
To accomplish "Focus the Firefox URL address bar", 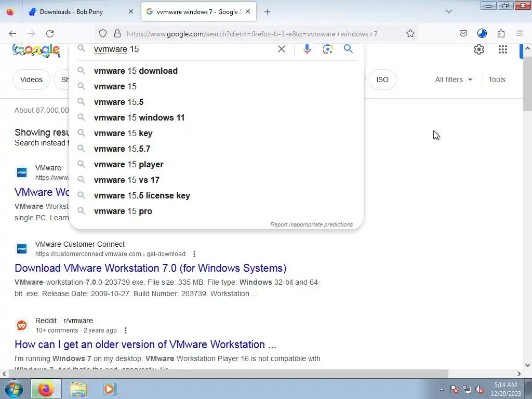I will click(252, 34).
